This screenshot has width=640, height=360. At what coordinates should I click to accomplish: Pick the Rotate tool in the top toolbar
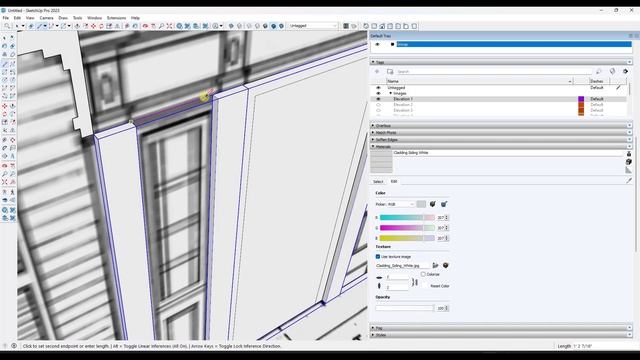coord(101,26)
